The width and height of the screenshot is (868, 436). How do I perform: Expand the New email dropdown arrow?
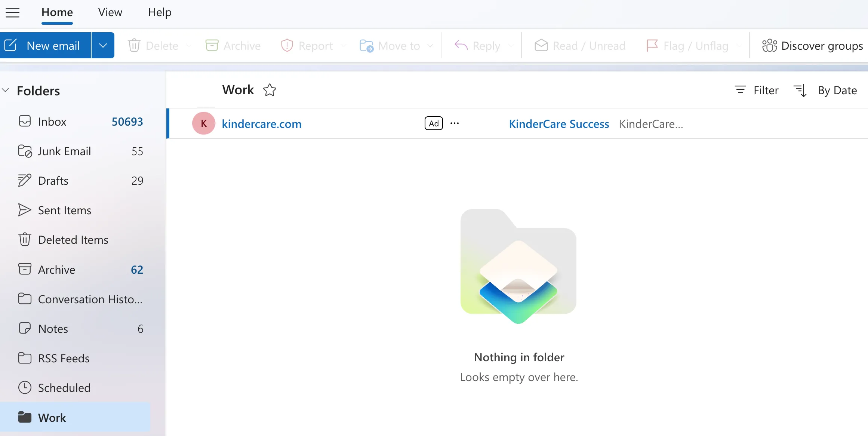[x=102, y=45]
